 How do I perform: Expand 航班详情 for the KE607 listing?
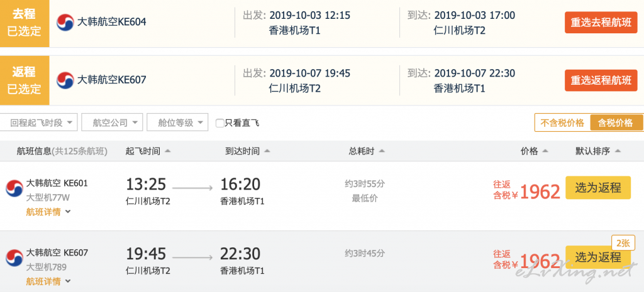point(48,282)
